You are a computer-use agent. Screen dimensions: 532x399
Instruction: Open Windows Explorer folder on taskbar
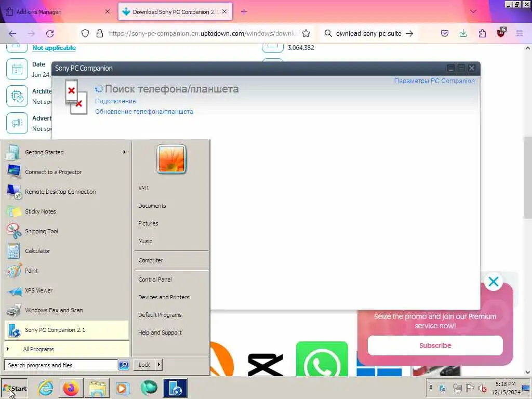[97, 388]
